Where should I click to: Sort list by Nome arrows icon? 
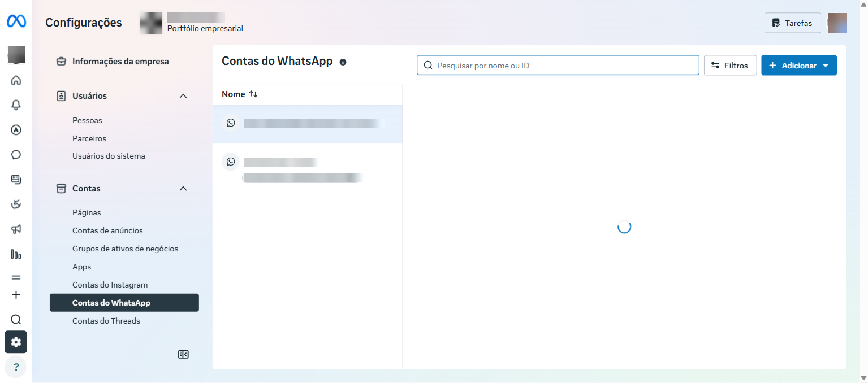point(253,94)
